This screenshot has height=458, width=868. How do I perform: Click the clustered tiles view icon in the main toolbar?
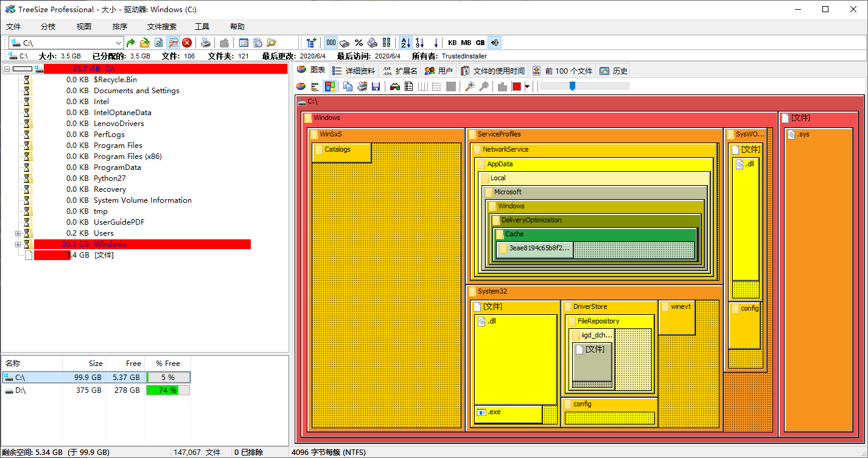tap(387, 43)
